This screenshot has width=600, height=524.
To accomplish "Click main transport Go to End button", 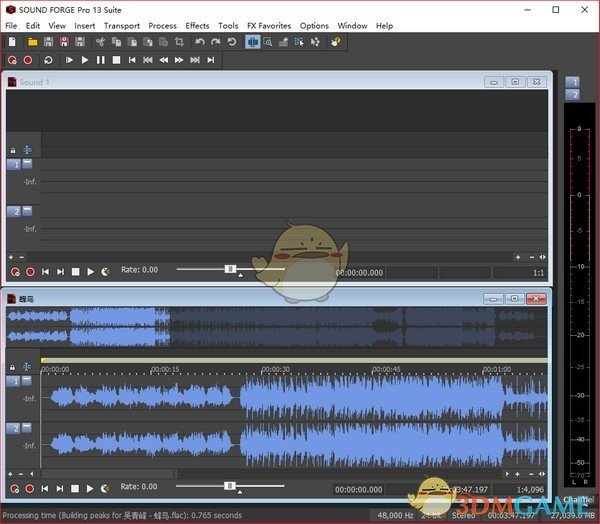I will (x=210, y=60).
